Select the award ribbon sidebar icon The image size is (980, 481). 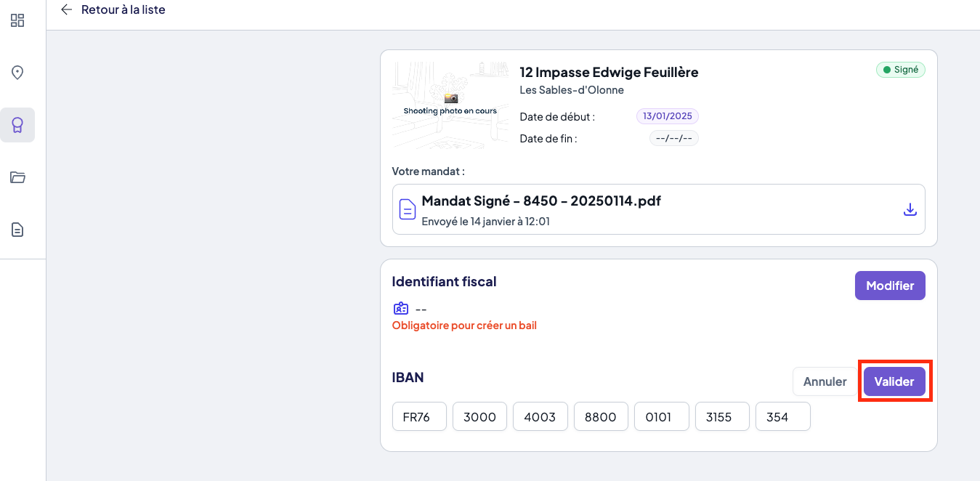click(17, 125)
